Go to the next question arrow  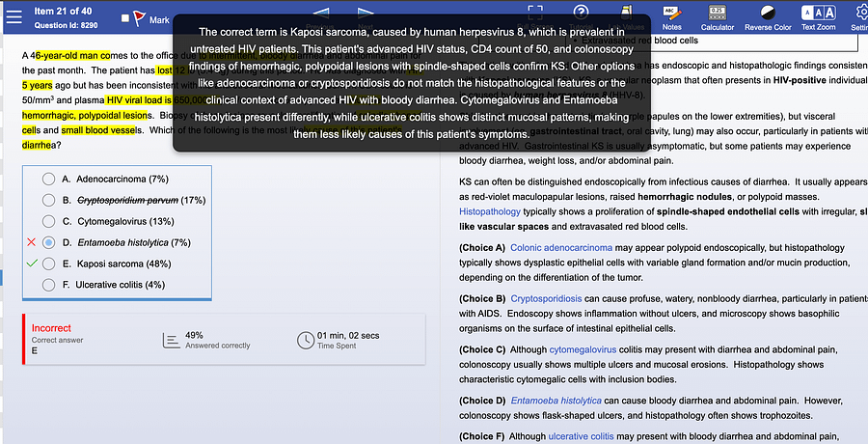(x=366, y=13)
